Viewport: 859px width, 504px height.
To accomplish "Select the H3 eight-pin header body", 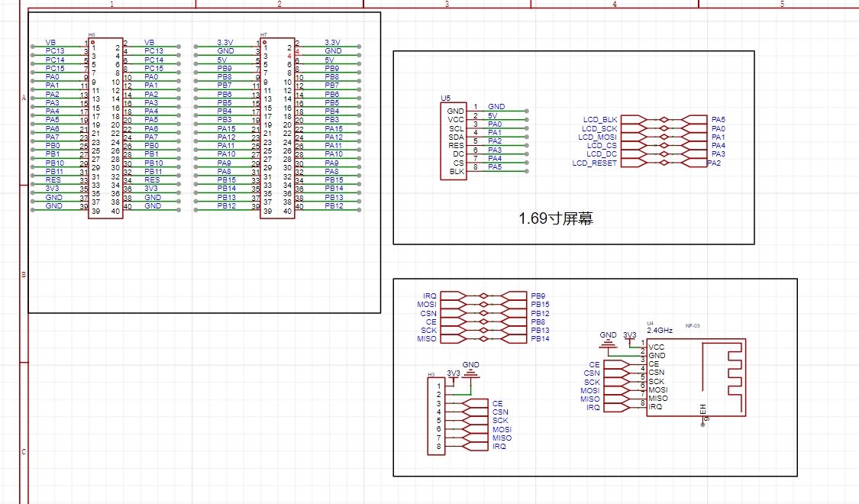I will 436,416.
